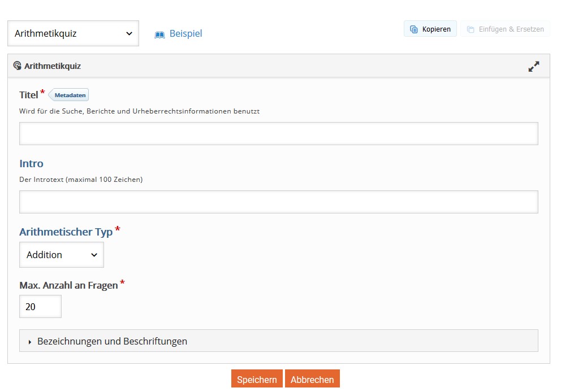
Task: Focus the Intro text input field
Action: [279, 202]
